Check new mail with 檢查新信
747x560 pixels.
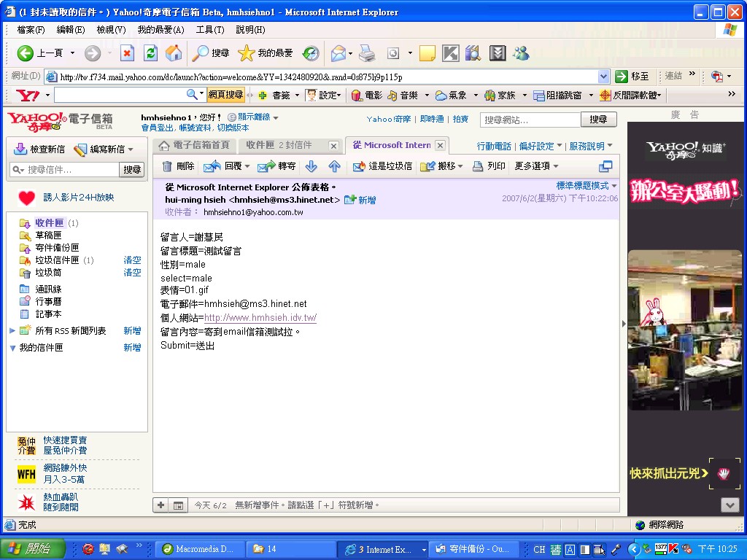(39, 149)
